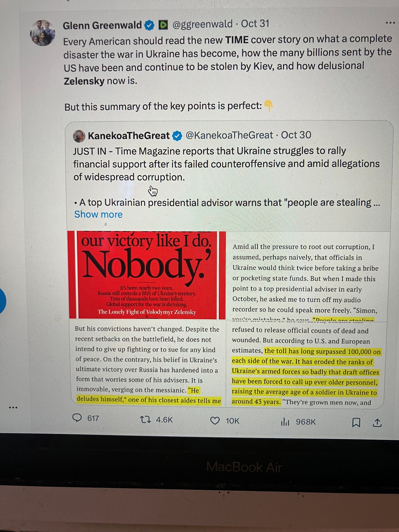Open the reply comment icon showing 617
This screenshot has width=399, height=532.
pos(77,418)
